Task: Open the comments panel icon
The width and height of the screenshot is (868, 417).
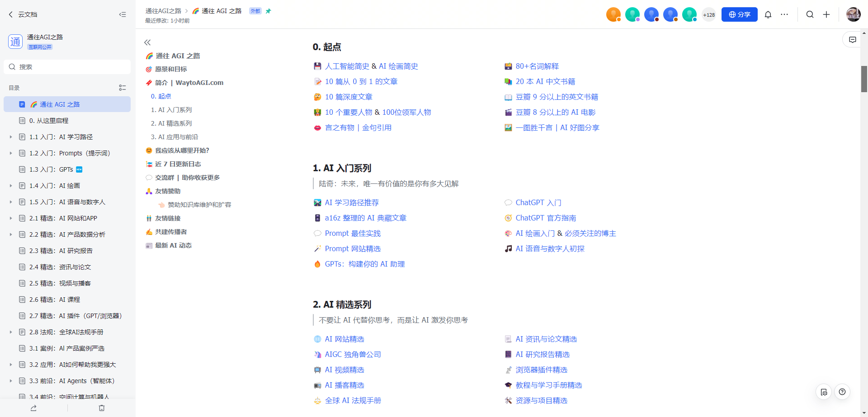Action: 852,40
